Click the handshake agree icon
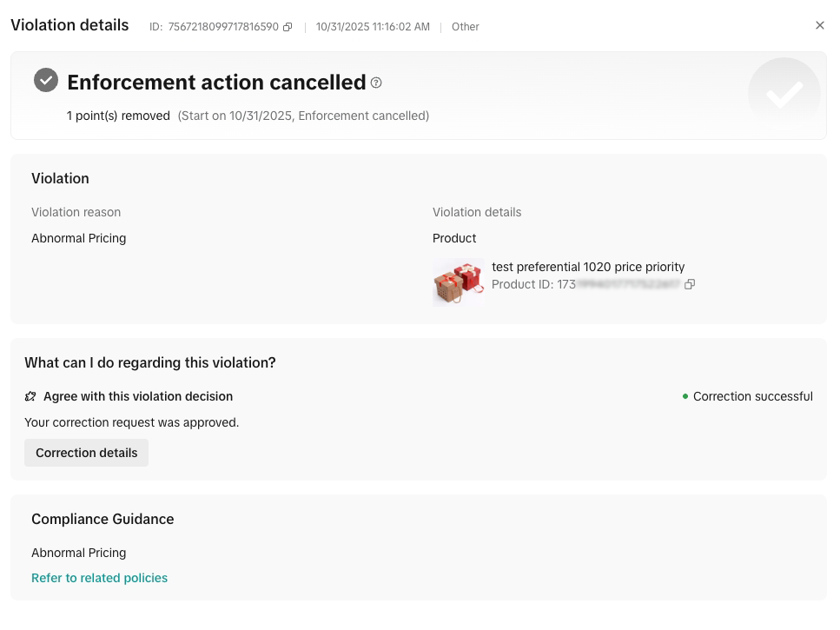840x630 pixels. tap(30, 396)
